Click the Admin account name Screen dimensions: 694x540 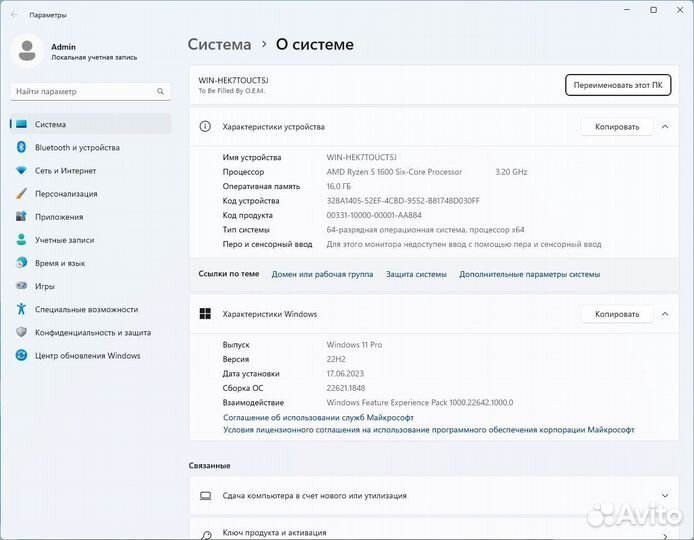click(63, 46)
